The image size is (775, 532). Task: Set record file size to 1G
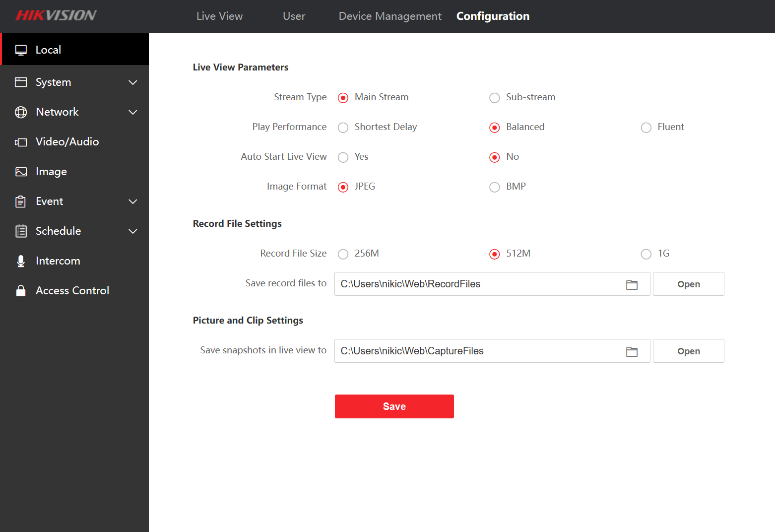[646, 254]
